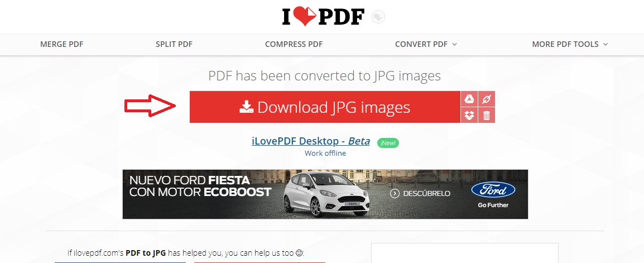Save to Google Drive icon
Viewport: 644px width, 263px height.
(470, 99)
